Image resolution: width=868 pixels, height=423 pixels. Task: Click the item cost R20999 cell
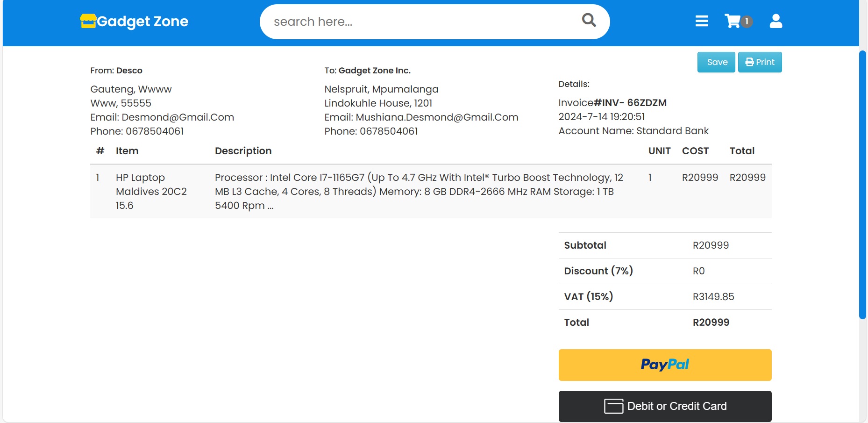pos(700,178)
